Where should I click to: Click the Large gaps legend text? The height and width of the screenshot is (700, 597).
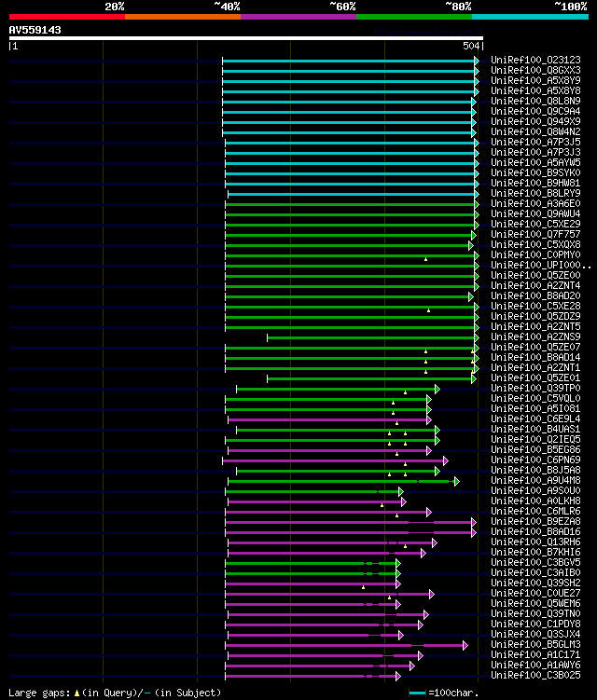pyautogui.click(x=115, y=693)
